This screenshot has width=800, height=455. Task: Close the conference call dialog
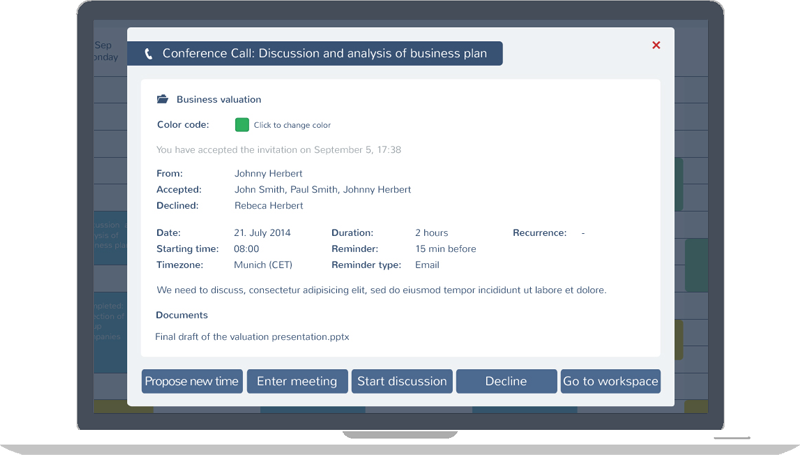pyautogui.click(x=656, y=45)
